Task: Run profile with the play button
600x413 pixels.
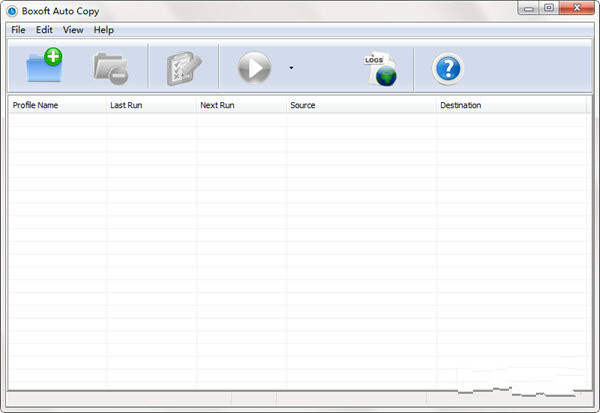Action: (x=254, y=68)
